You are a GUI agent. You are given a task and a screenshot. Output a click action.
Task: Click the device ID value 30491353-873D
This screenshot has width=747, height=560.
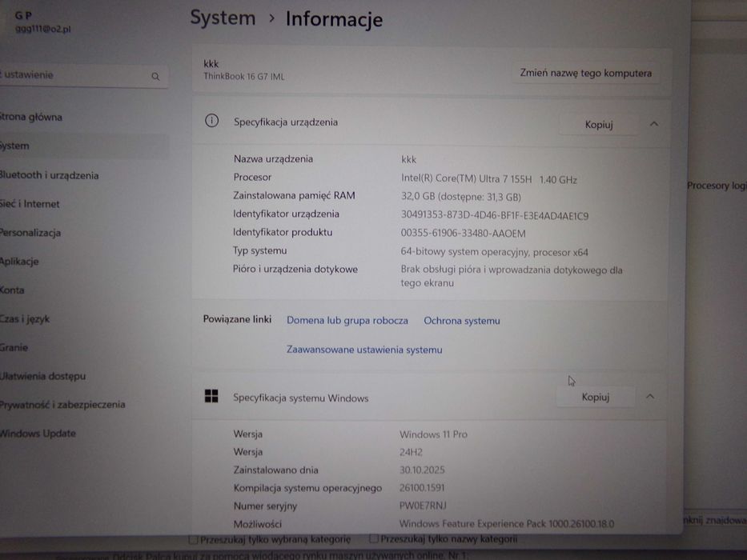[495, 216]
